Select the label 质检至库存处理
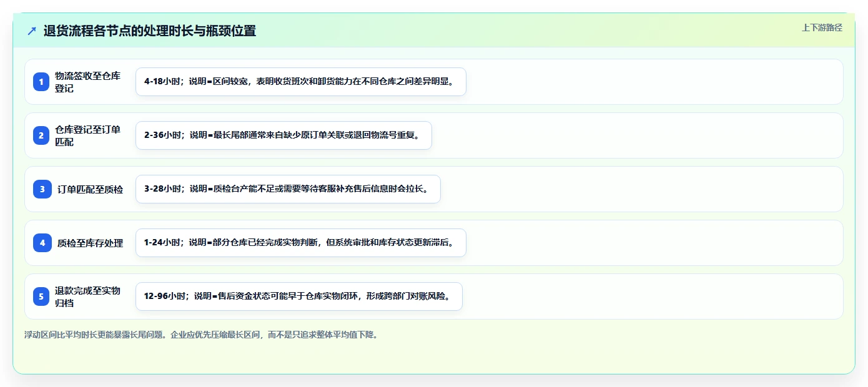Screen dimensions: 868x387 pyautogui.click(x=90, y=243)
